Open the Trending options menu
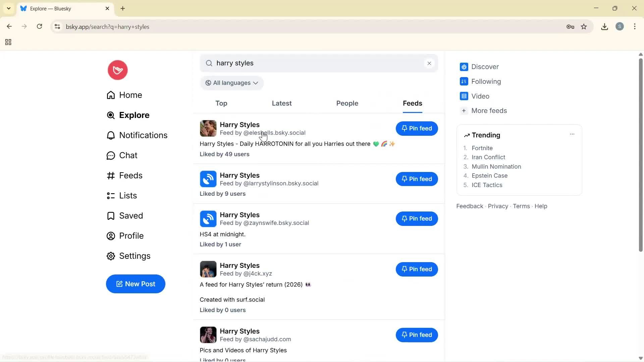Screen dimensions: 644x362 (572, 134)
